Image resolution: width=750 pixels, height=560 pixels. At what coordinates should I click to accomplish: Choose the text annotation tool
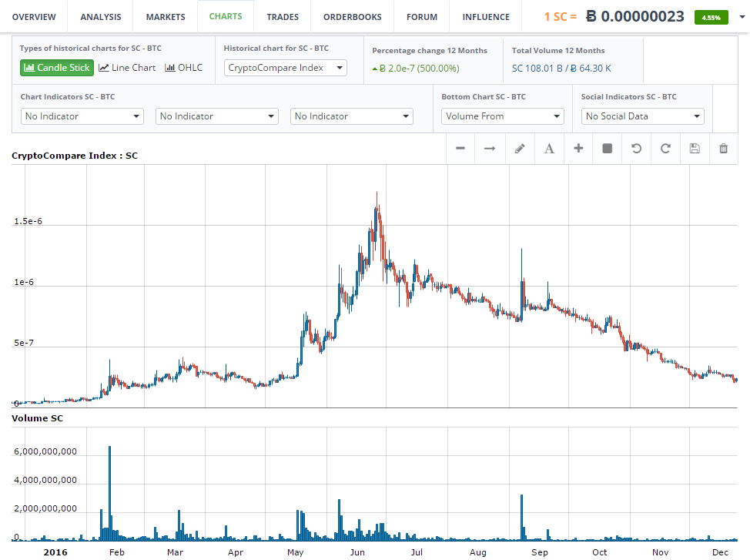pos(549,149)
